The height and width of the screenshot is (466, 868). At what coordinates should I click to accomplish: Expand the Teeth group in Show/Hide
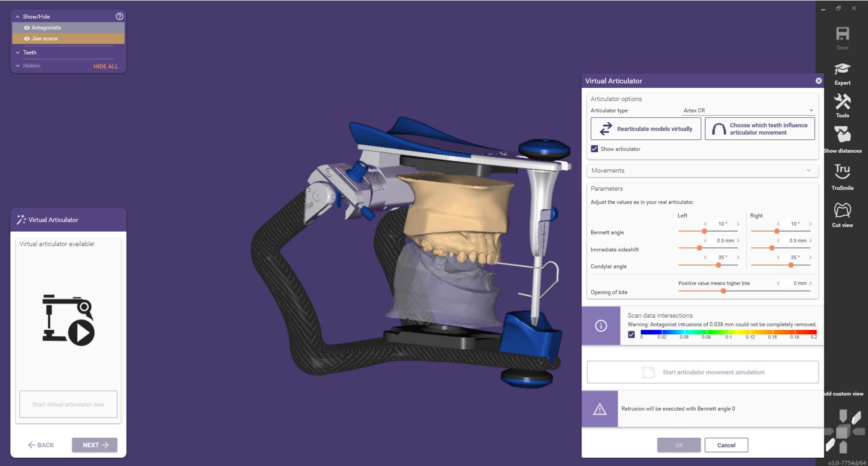click(18, 52)
